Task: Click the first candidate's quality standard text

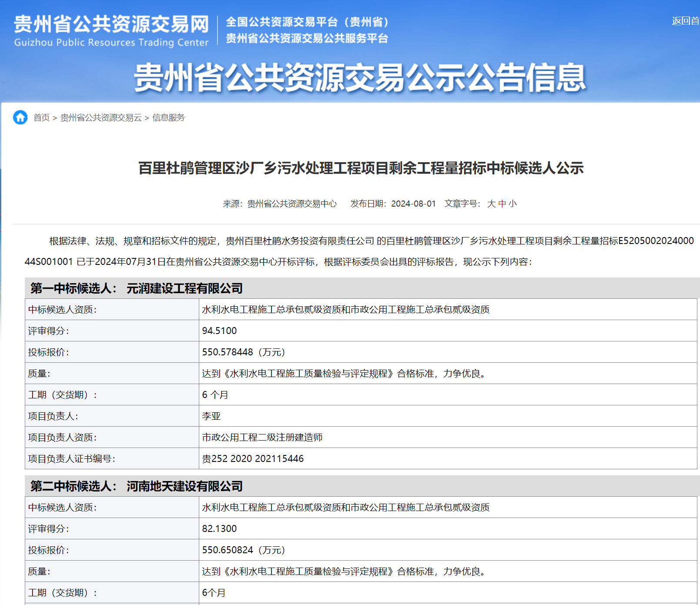Action: point(345,373)
